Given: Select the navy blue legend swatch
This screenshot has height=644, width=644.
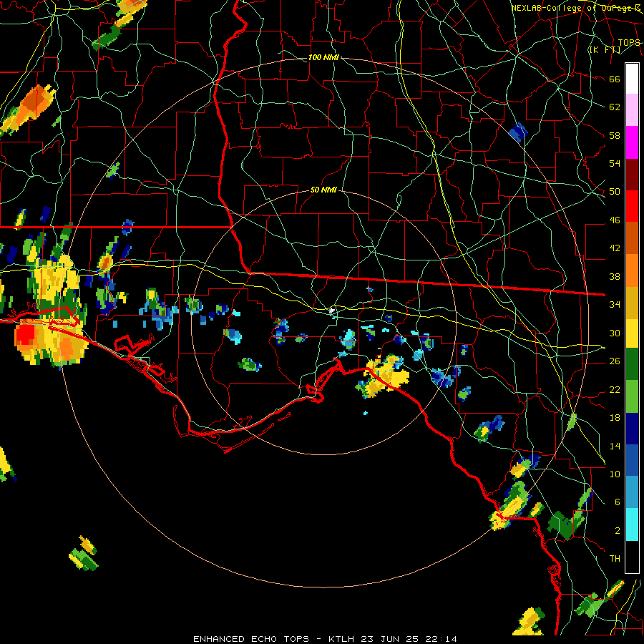Looking at the screenshot, I should tap(632, 429).
